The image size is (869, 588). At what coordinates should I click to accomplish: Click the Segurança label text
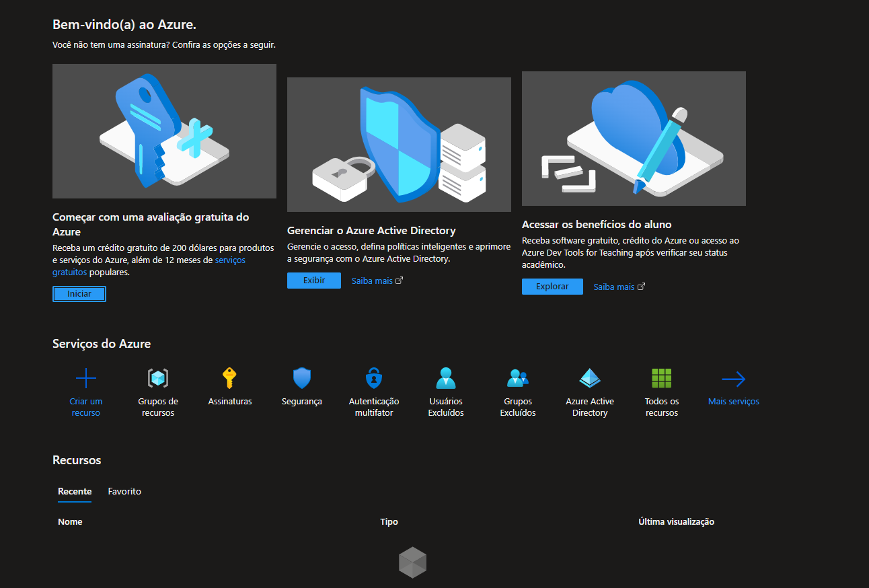tap(302, 402)
